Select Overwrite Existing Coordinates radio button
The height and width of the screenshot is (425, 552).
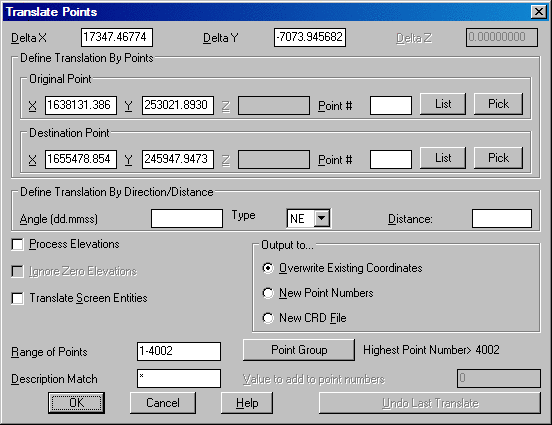pyautogui.click(x=268, y=268)
